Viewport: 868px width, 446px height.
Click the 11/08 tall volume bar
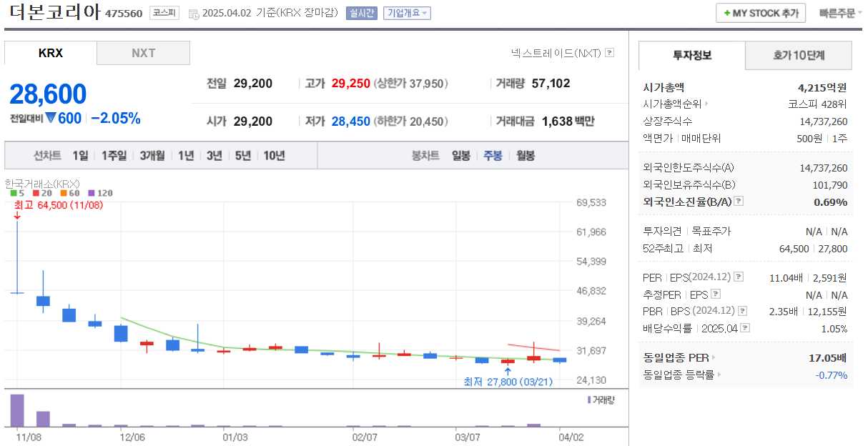coord(17,410)
